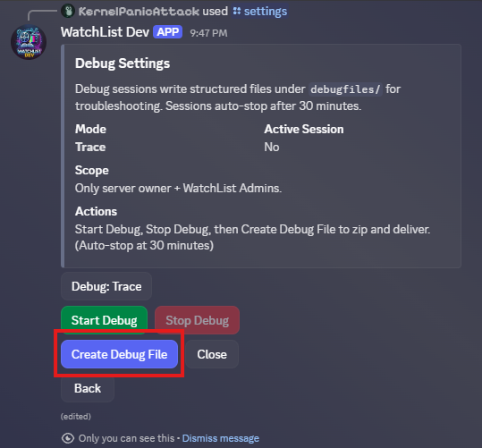Click KernelPanicAttack's small user avatar

68,11
